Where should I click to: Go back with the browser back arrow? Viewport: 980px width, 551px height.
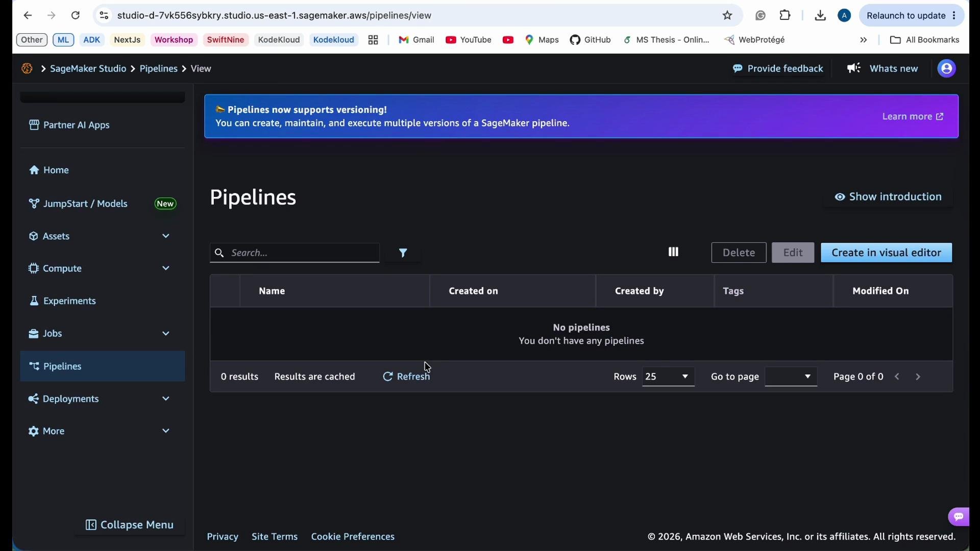(28, 16)
